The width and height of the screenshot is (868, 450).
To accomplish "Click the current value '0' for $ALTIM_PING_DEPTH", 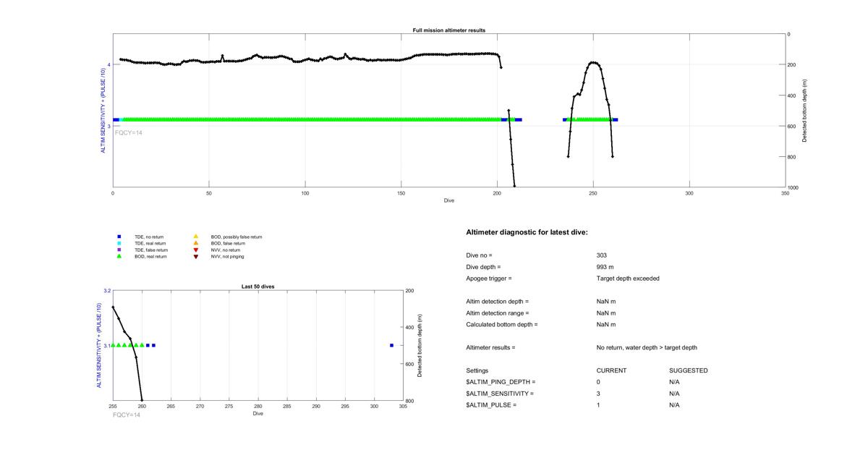I will coord(599,382).
